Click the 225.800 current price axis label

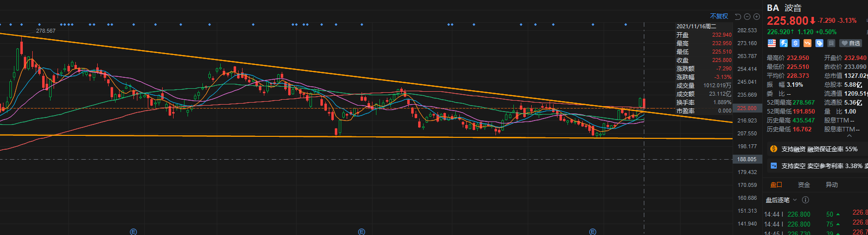click(x=746, y=108)
